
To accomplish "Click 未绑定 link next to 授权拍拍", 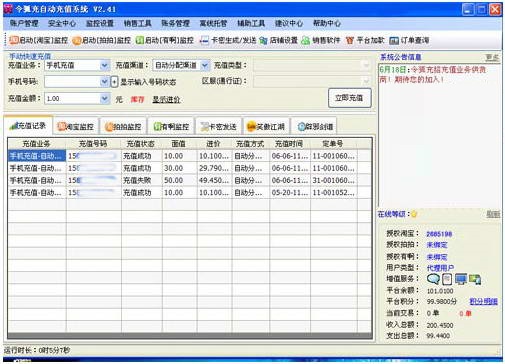I will point(437,245).
